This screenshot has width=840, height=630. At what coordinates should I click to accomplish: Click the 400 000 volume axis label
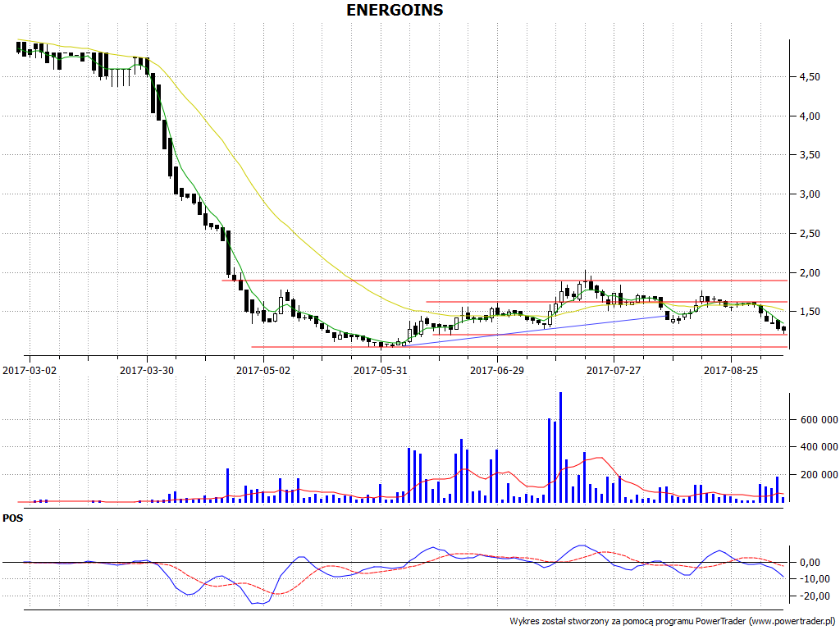(819, 447)
